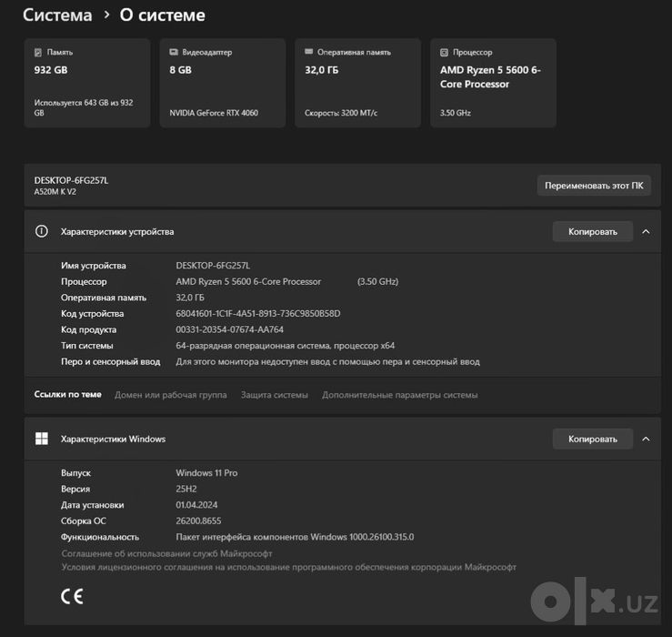Copy device specifications with Копировать button
672x637 pixels.
click(x=593, y=232)
